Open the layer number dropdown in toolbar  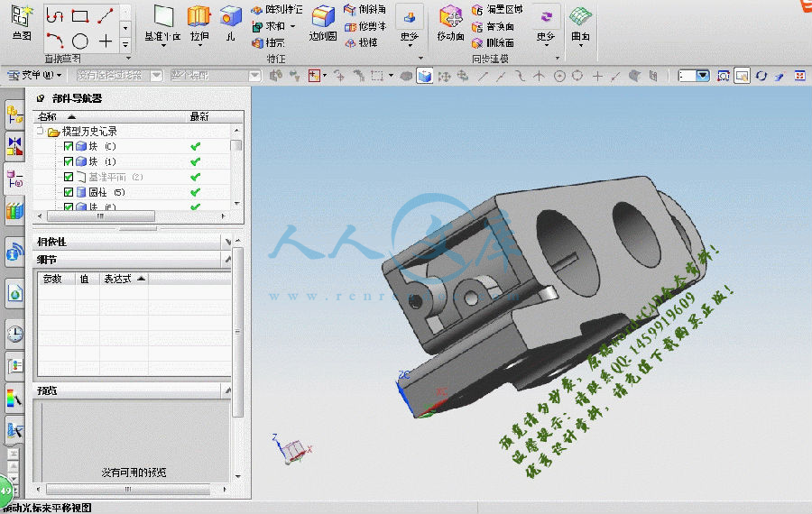703,76
